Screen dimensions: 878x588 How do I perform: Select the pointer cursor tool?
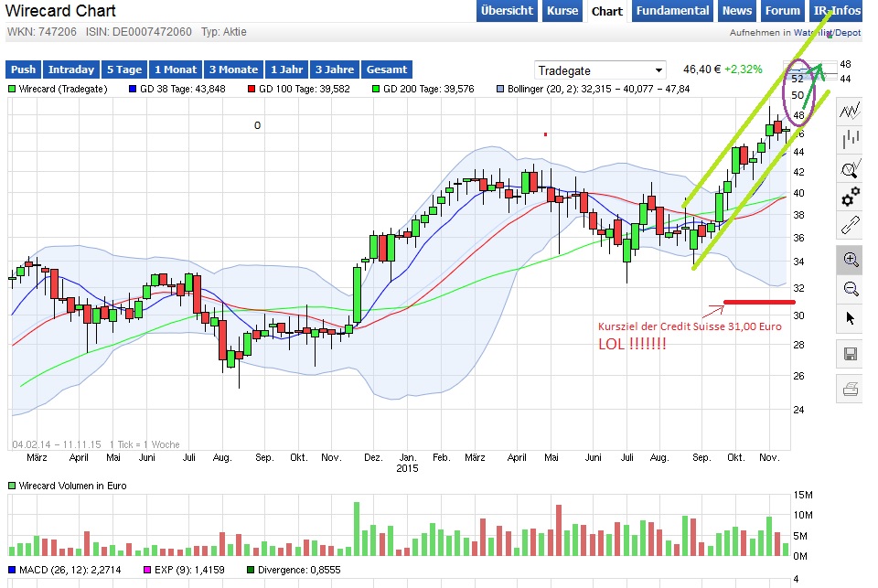pos(850,318)
